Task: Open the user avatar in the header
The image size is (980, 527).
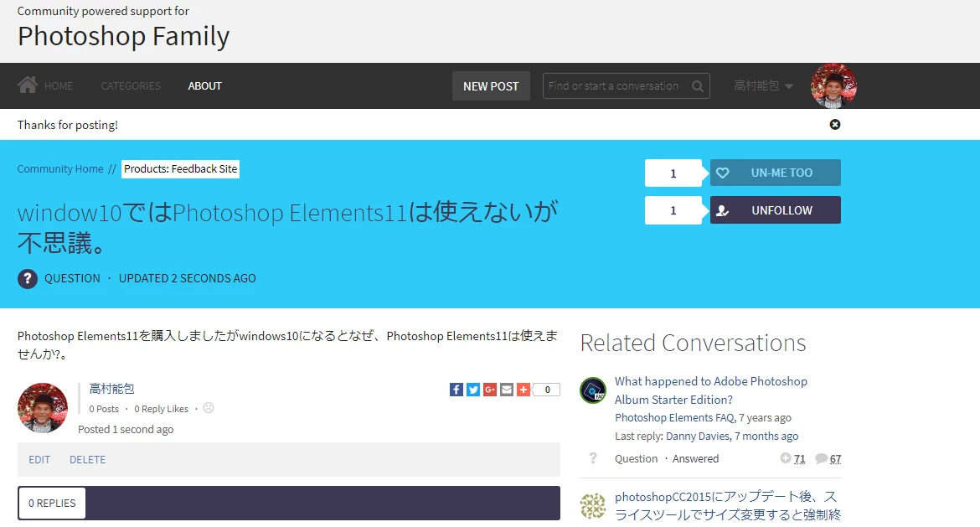Action: 833,85
